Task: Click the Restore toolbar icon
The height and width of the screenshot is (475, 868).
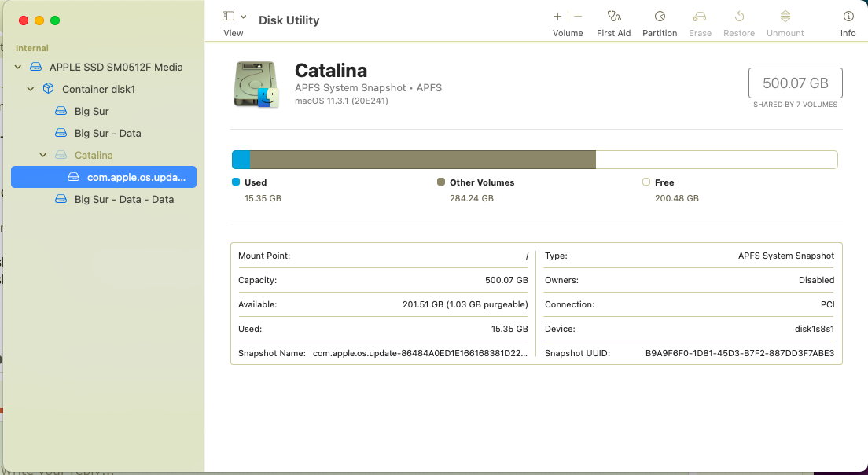Action: coord(739,17)
